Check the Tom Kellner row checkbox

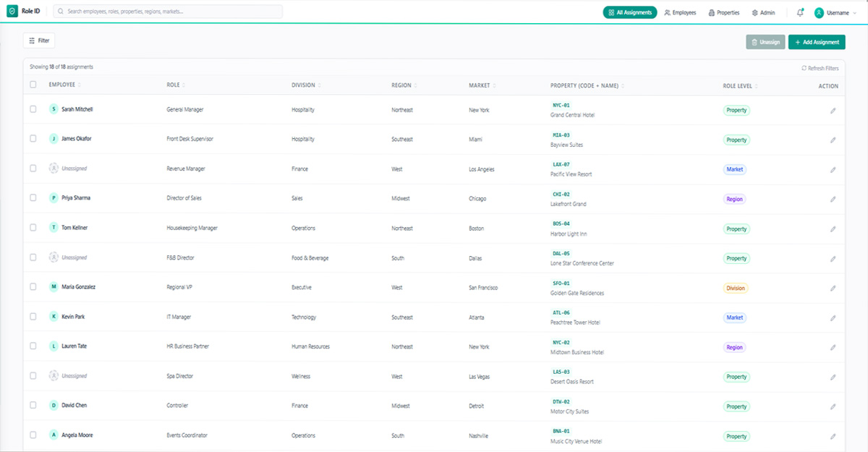33,228
